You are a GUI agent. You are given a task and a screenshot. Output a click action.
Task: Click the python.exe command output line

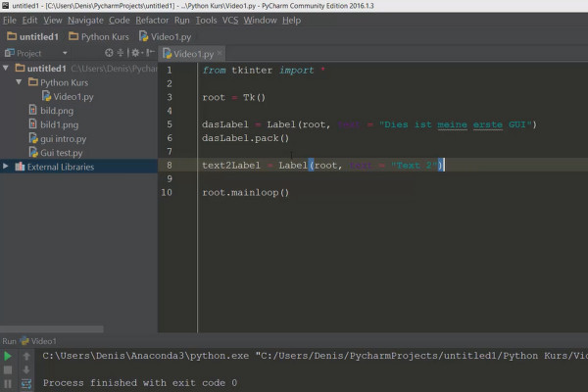[x=315, y=356]
